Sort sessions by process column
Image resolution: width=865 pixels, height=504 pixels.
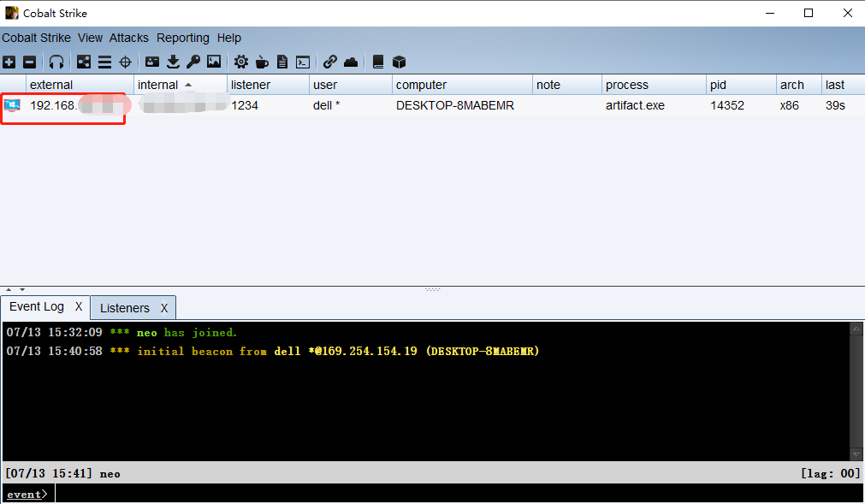(654, 85)
